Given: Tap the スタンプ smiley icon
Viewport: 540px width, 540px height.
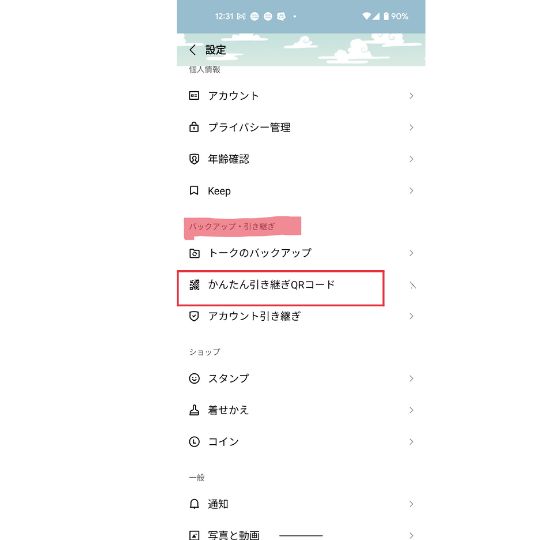Looking at the screenshot, I should click(x=194, y=378).
